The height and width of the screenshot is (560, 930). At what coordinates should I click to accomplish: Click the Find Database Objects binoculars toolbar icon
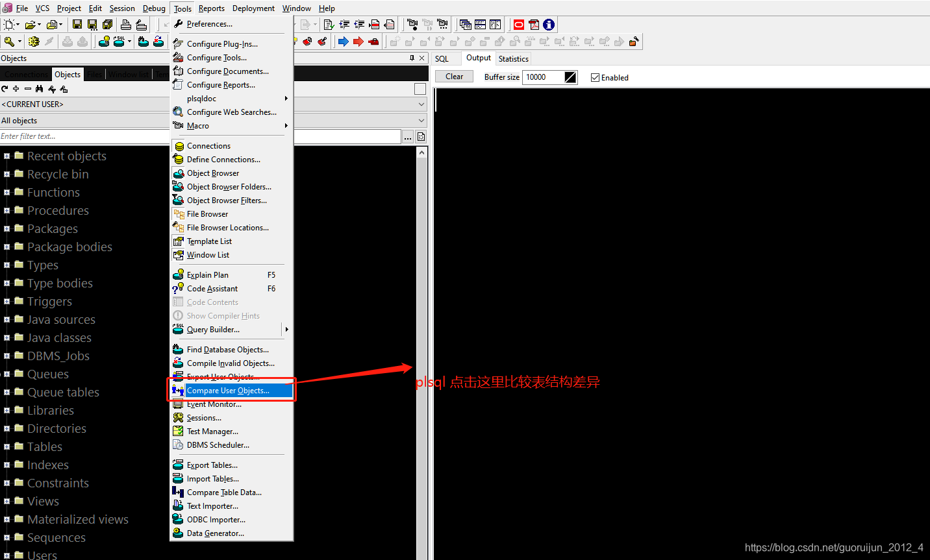click(x=143, y=42)
